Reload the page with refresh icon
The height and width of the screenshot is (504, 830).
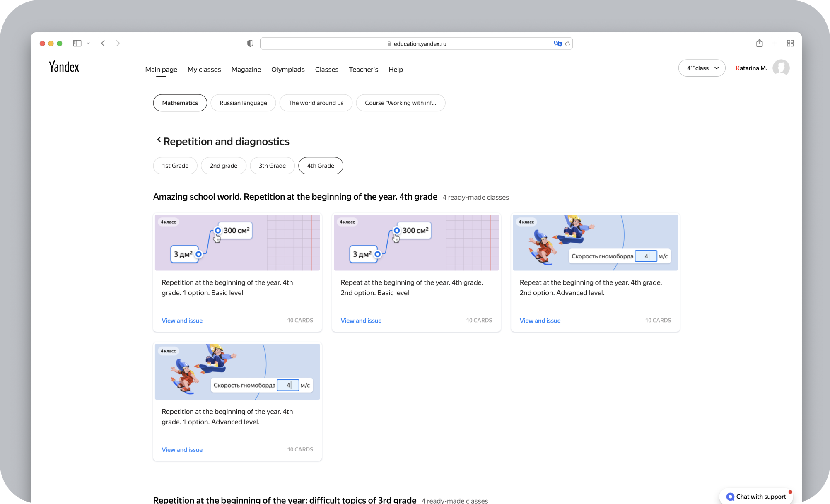pyautogui.click(x=568, y=43)
